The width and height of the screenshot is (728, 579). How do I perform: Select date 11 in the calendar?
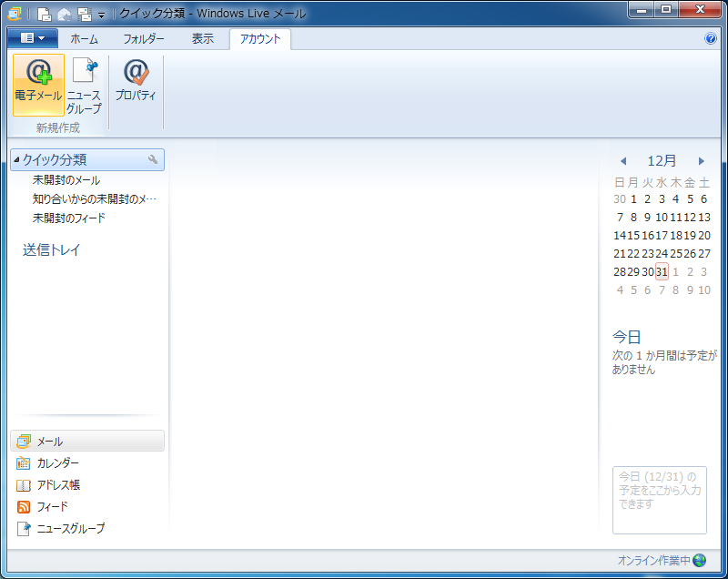675,218
